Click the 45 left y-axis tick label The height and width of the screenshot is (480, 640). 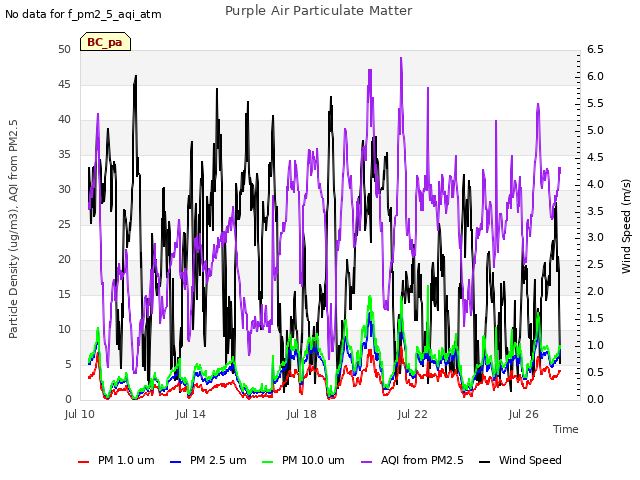point(64,84)
